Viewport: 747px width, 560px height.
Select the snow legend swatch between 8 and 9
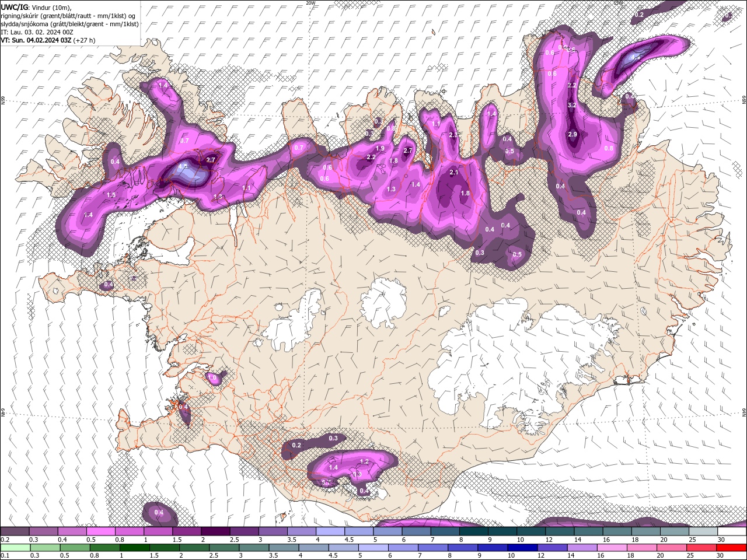(473, 531)
